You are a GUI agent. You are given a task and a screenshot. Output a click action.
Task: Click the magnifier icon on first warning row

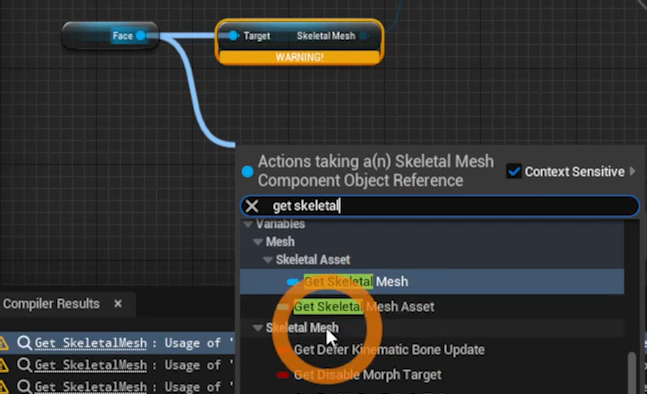(24, 343)
